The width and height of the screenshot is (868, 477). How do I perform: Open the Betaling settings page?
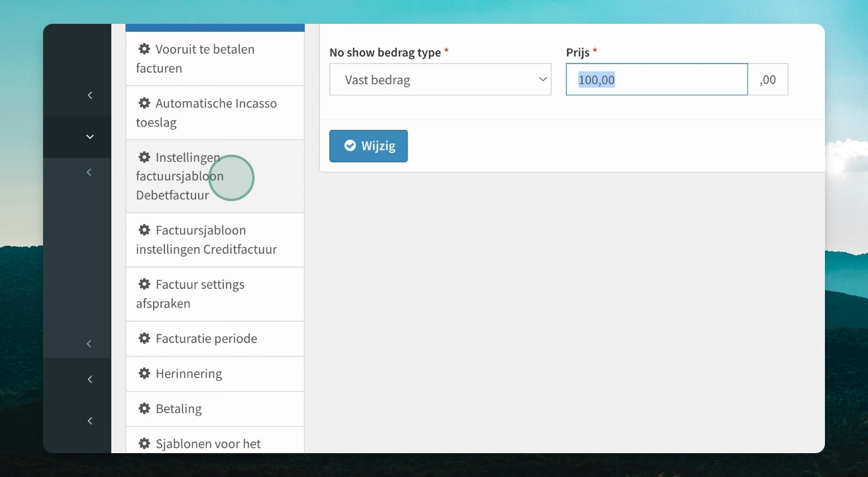click(x=215, y=409)
